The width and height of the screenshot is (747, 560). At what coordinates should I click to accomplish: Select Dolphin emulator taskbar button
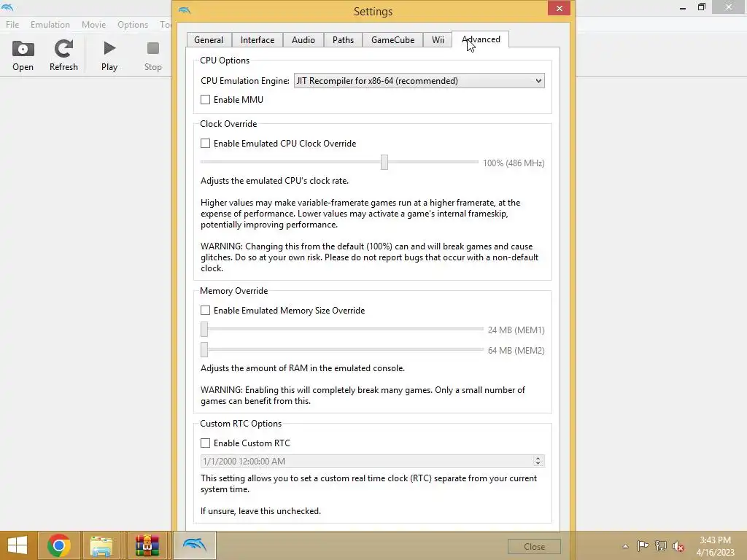tap(194, 545)
